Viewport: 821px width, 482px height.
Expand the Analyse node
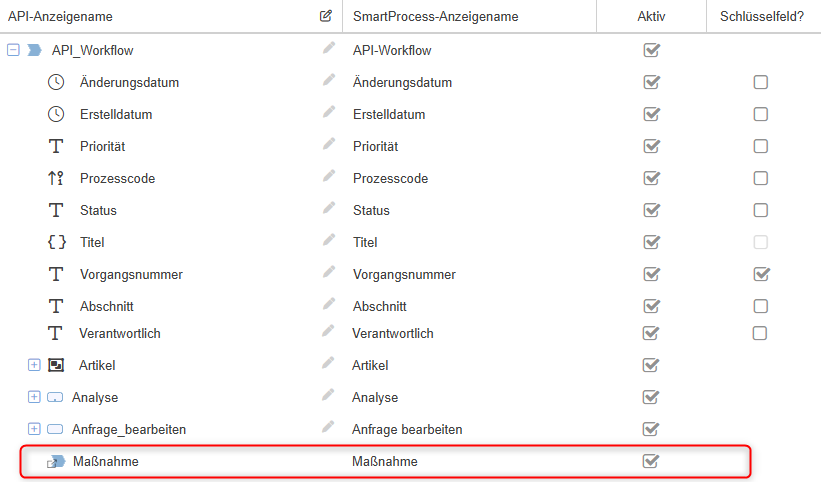pyautogui.click(x=34, y=397)
